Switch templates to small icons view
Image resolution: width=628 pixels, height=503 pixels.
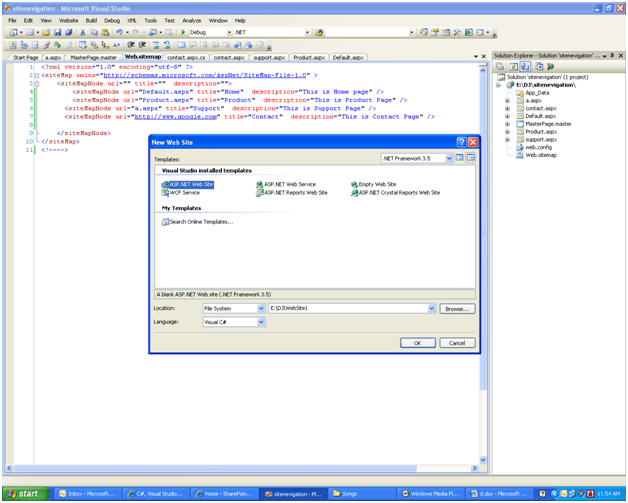point(471,158)
